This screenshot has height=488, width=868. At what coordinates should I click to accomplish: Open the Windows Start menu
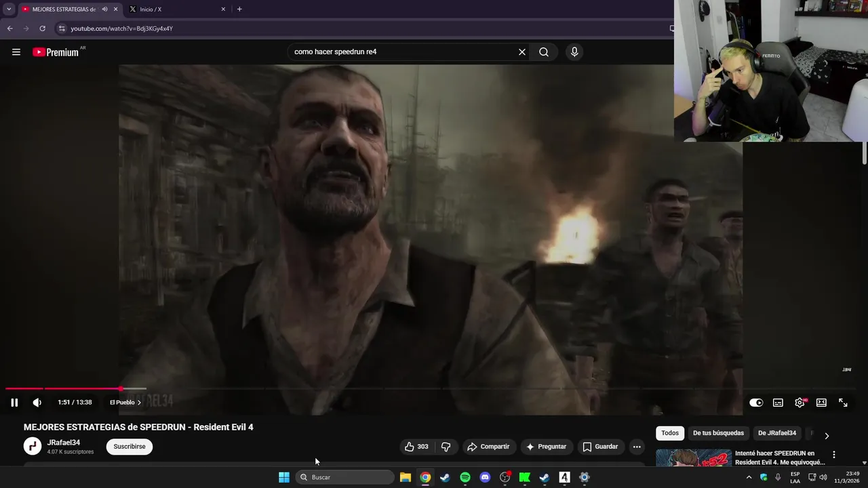click(284, 477)
